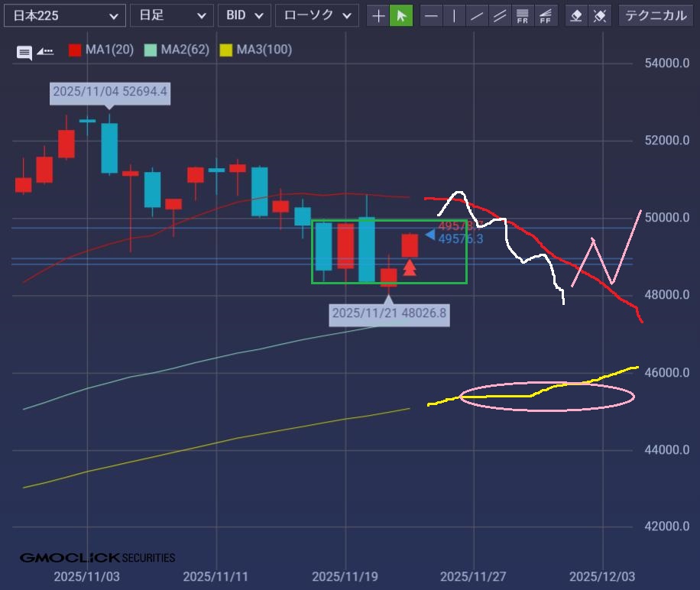Screen dimensions: 700x590
Task: Select the crosshair cursor tool
Action: pos(378,15)
